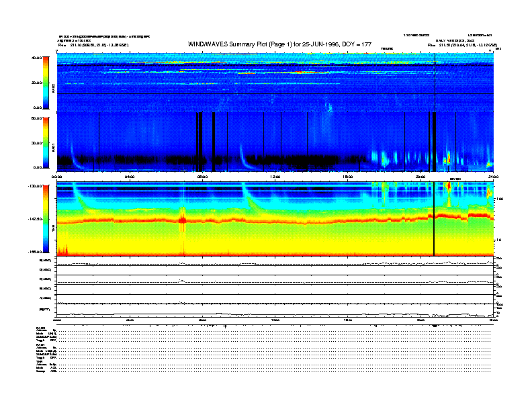
Task: Click the WIND/WAVES Summary Plot title
Action: click(279, 44)
